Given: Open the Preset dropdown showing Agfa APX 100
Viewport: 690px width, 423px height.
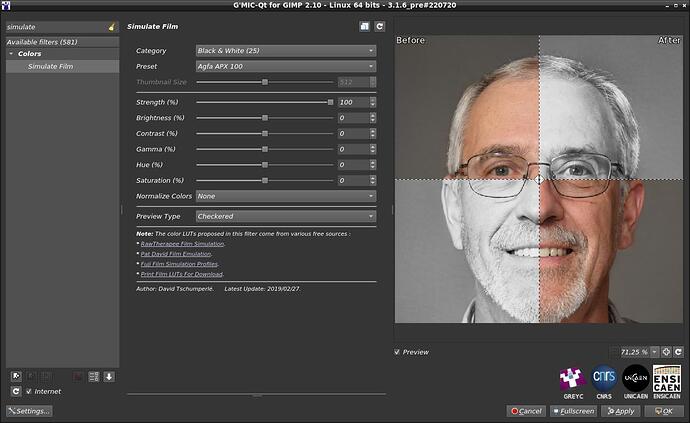Looking at the screenshot, I should 286,66.
